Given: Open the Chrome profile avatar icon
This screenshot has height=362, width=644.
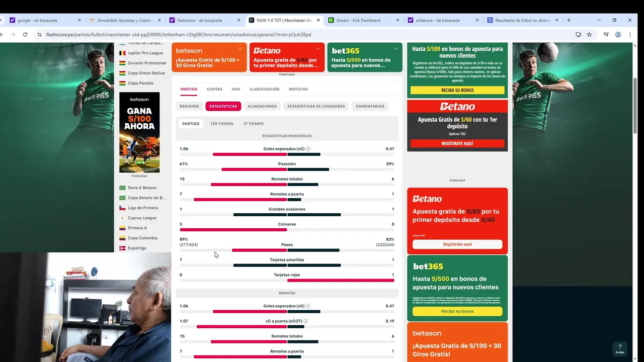Looking at the screenshot, I should click(618, 35).
